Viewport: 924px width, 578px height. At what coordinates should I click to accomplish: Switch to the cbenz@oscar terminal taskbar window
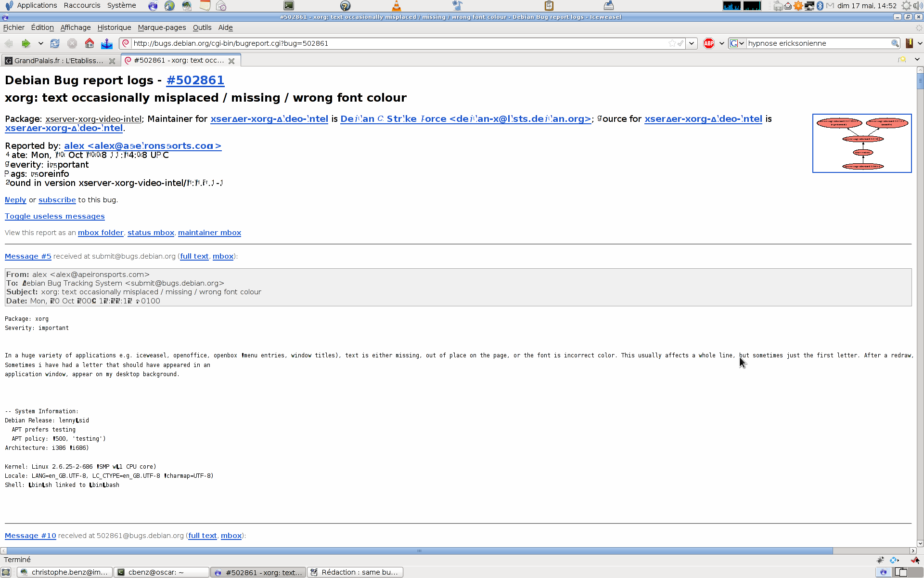coord(162,572)
